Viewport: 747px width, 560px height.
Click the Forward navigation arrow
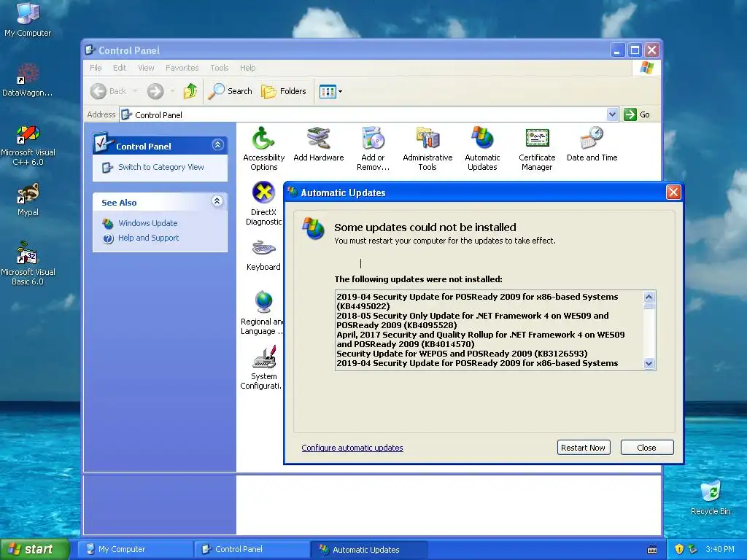click(x=155, y=91)
